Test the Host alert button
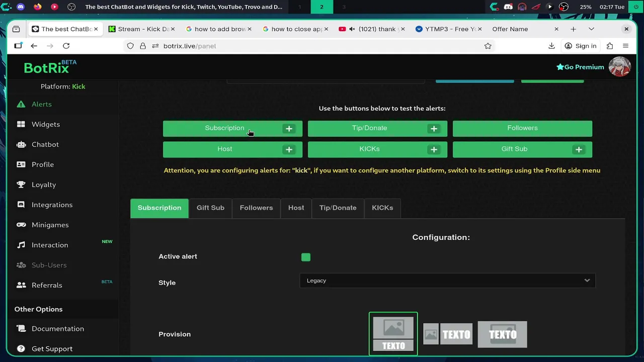The height and width of the screenshot is (362, 644). [232, 149]
